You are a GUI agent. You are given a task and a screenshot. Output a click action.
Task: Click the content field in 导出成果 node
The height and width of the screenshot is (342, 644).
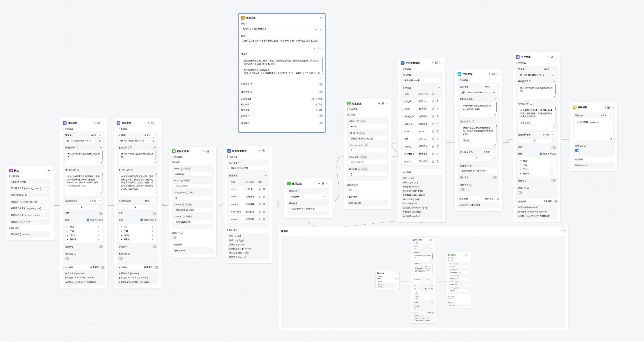tap(368, 163)
